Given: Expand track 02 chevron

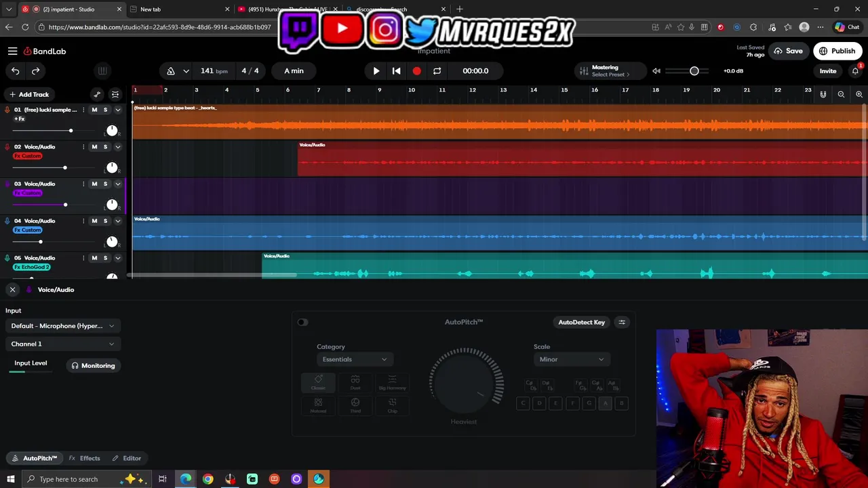Looking at the screenshot, I should (x=117, y=146).
